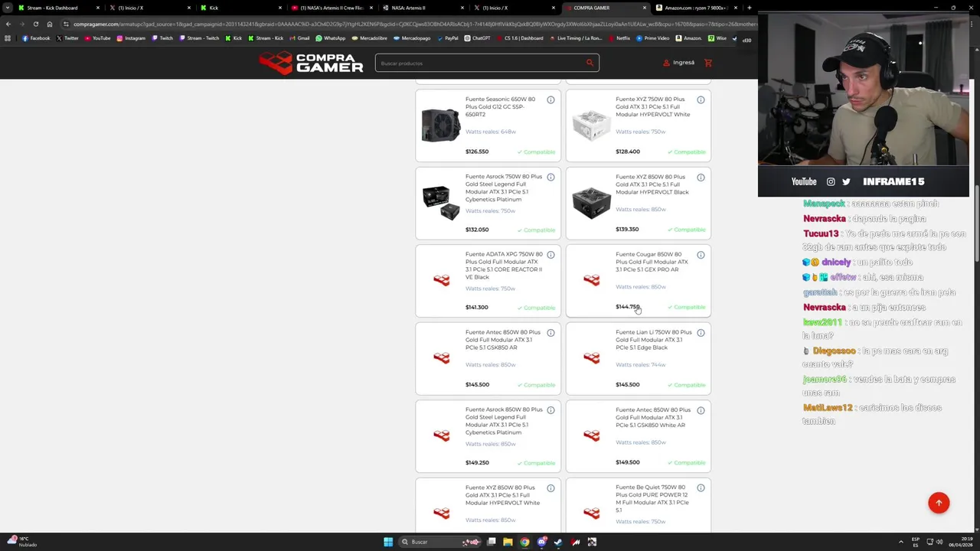Open Facebook bookmark

(x=36, y=38)
